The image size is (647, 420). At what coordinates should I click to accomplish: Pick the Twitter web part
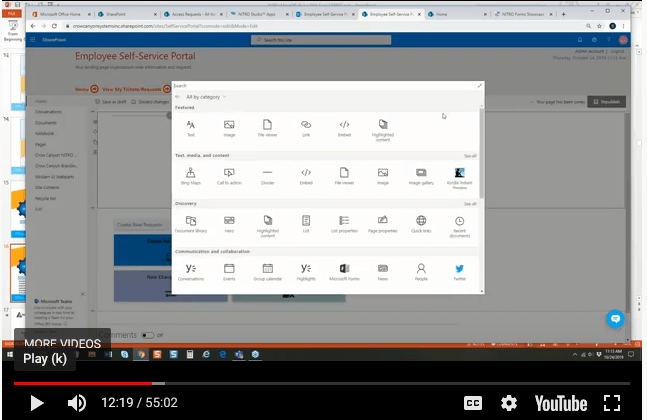click(460, 271)
